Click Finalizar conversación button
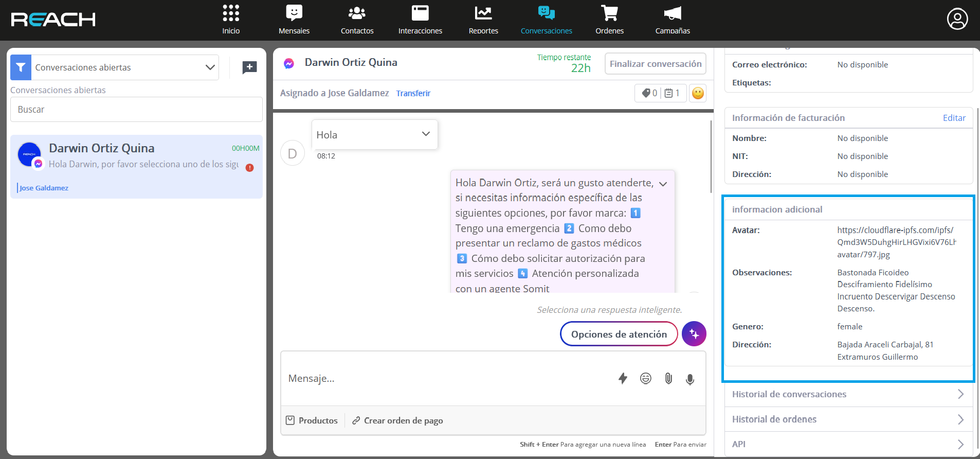Image resolution: width=980 pixels, height=459 pixels. tap(656, 64)
